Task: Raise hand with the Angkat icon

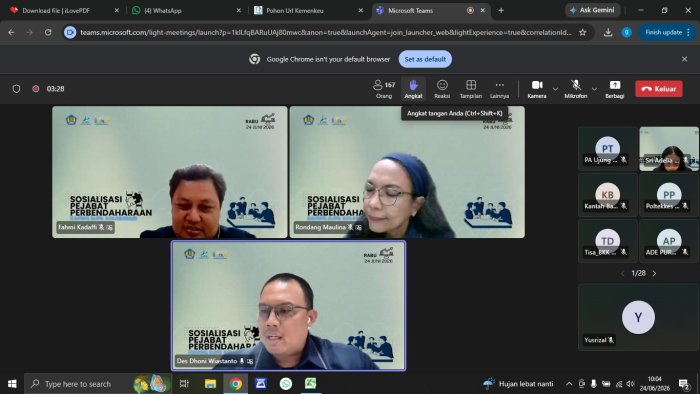Action: [413, 89]
